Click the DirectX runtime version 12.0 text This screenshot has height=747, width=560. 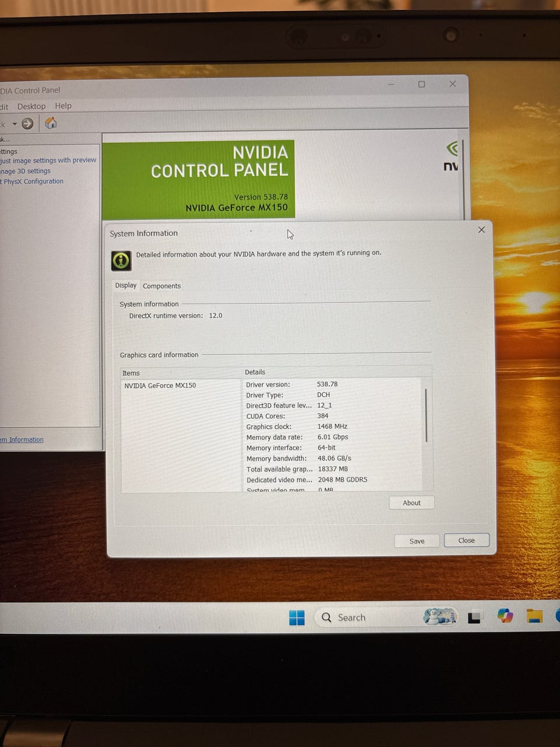point(176,316)
